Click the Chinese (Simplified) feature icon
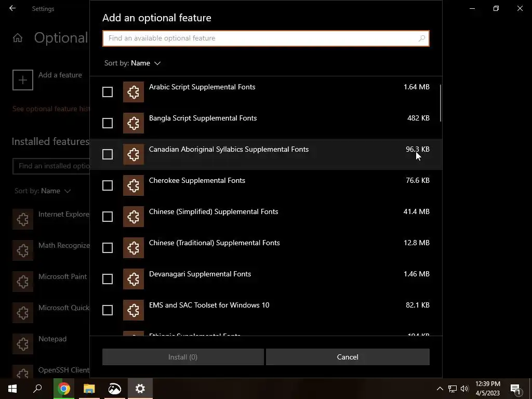The image size is (532, 399). [x=134, y=217]
